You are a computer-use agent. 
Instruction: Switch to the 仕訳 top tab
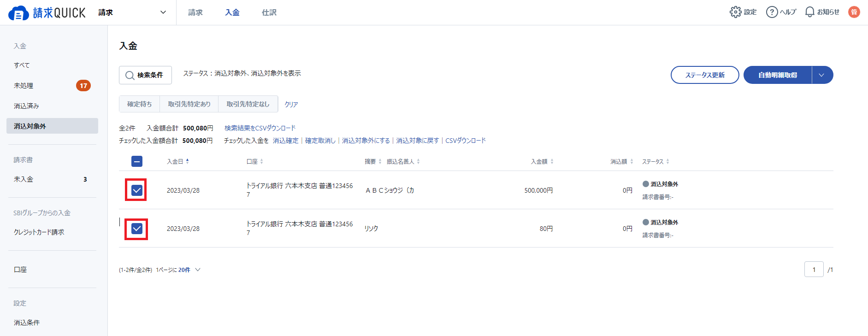269,12
